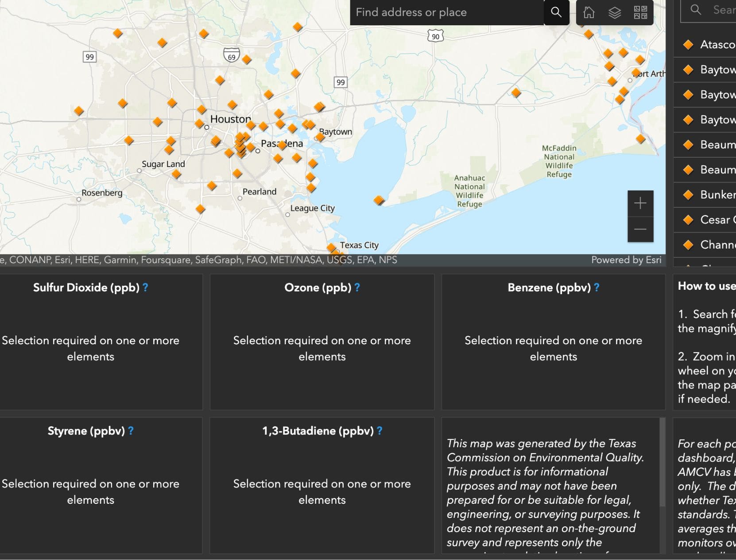Viewport: 736px width, 560px height.
Task: Click the Powered by Esri link
Action: point(626,260)
